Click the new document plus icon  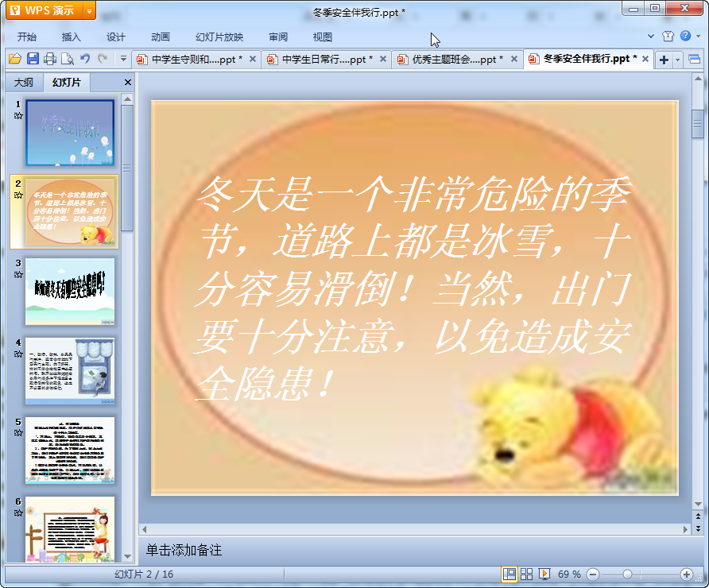664,60
